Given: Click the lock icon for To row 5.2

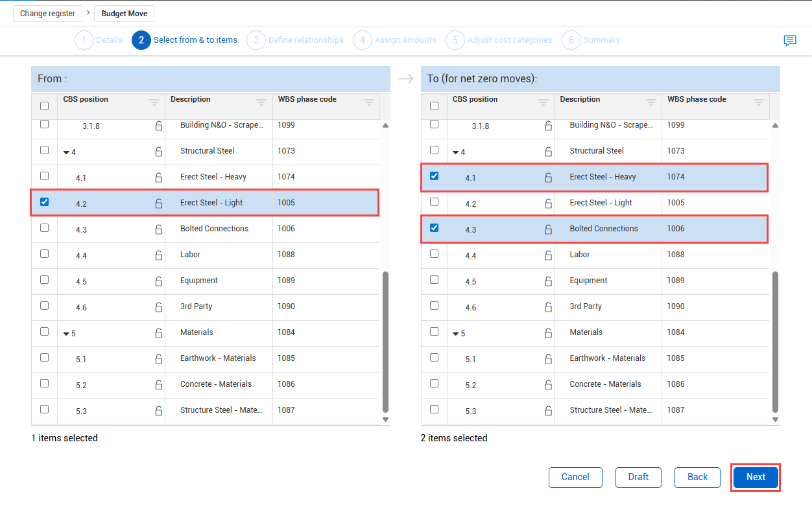Looking at the screenshot, I should pos(548,385).
